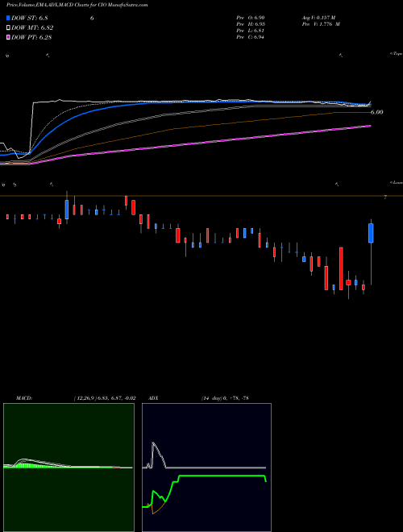
Task: Select the 'DOW PT: 6.28' legend label
Action: tap(31, 37)
